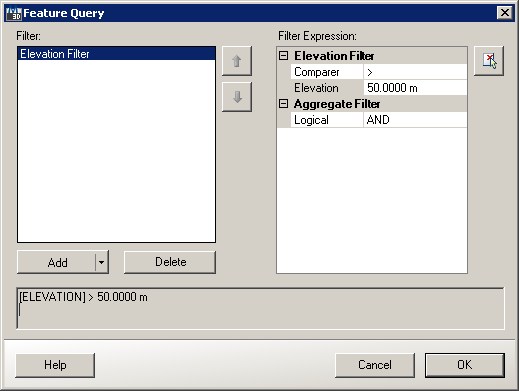This screenshot has height=391, width=519.
Task: Click the Add filter button
Action: pyautogui.click(x=57, y=262)
